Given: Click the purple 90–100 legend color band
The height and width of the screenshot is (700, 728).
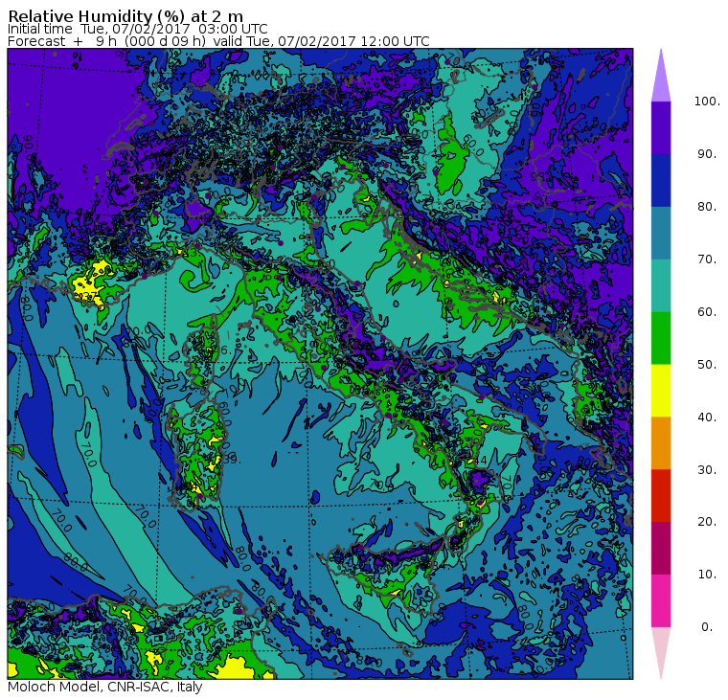Looking at the screenshot, I should coord(661,127).
